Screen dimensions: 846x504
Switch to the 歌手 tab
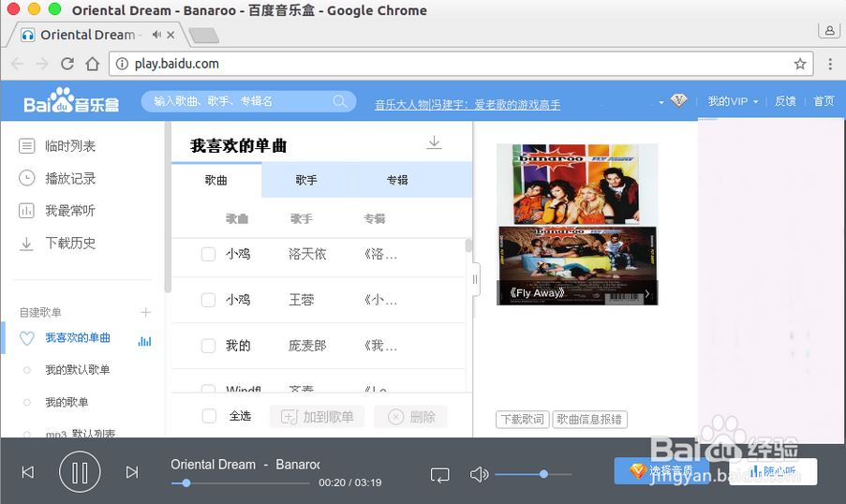306,180
